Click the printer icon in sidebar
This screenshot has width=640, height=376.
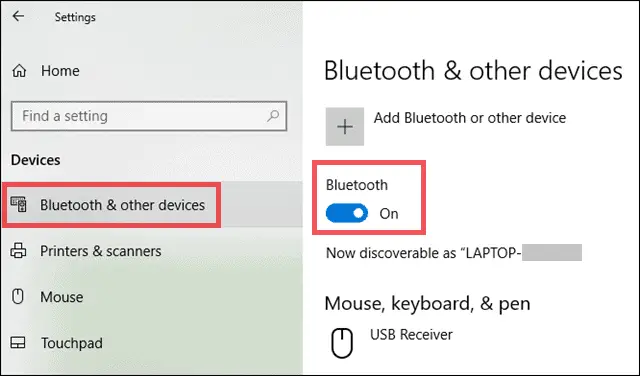[18, 251]
